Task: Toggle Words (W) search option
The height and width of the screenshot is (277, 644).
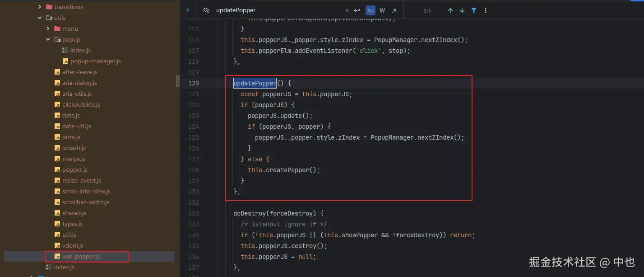Action: pyautogui.click(x=382, y=10)
